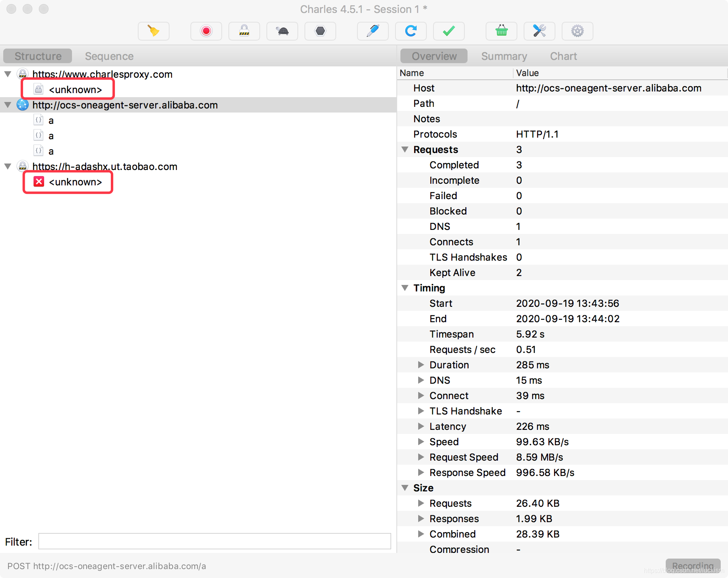
Task: Expand the Duration row
Action: click(x=421, y=365)
